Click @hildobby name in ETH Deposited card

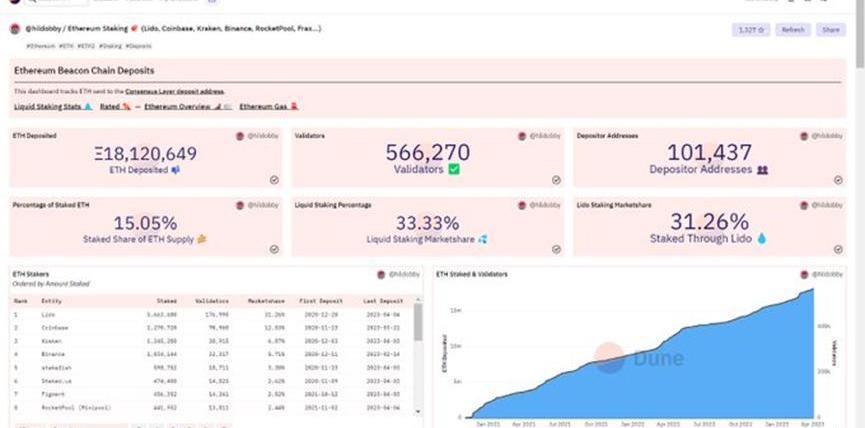coord(263,136)
